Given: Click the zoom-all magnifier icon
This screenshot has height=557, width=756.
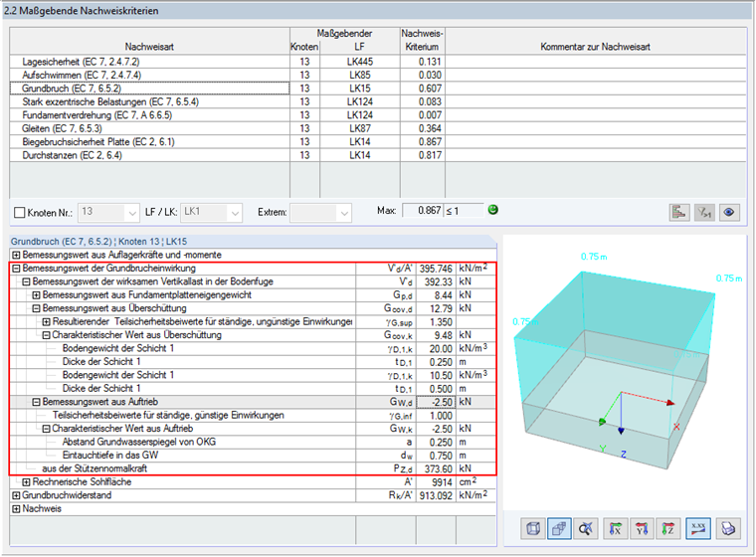Looking at the screenshot, I should [x=586, y=529].
